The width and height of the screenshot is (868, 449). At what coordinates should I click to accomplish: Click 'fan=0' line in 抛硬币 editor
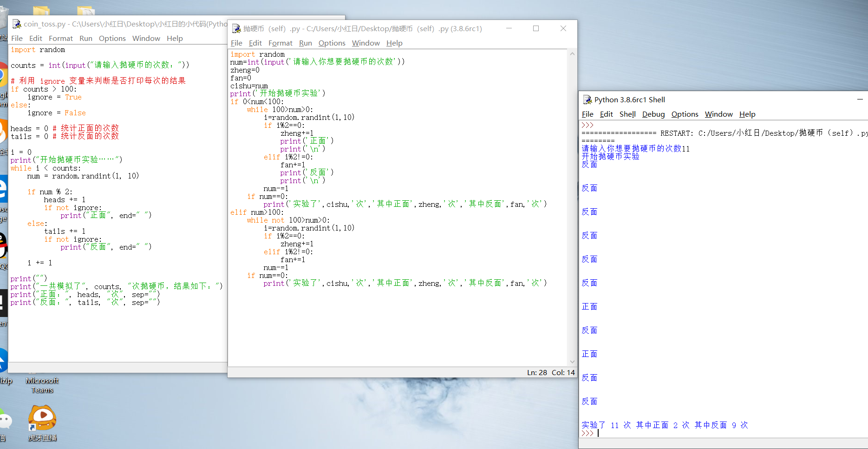(x=241, y=78)
